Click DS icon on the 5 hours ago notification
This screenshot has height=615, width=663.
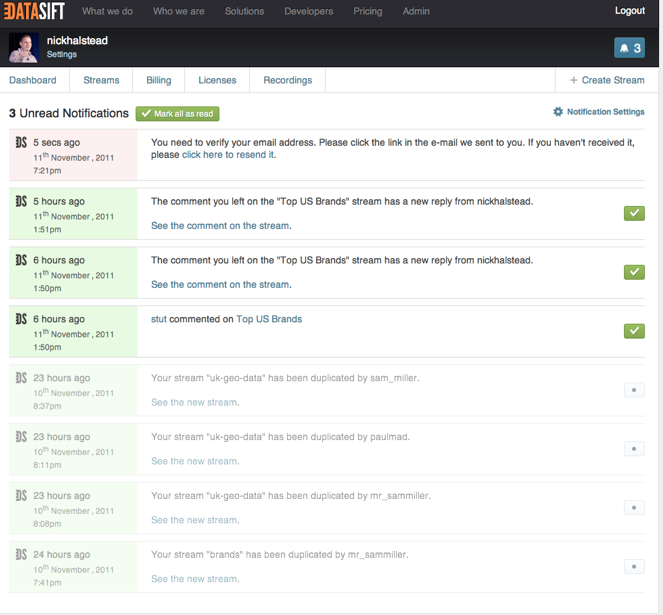(21, 201)
